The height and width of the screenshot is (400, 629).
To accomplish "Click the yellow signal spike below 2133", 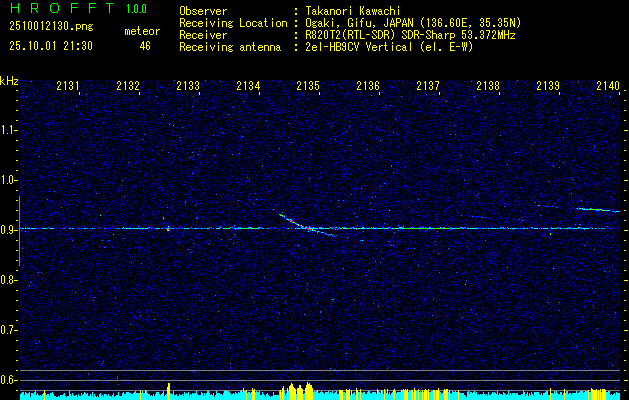I will point(169,391).
